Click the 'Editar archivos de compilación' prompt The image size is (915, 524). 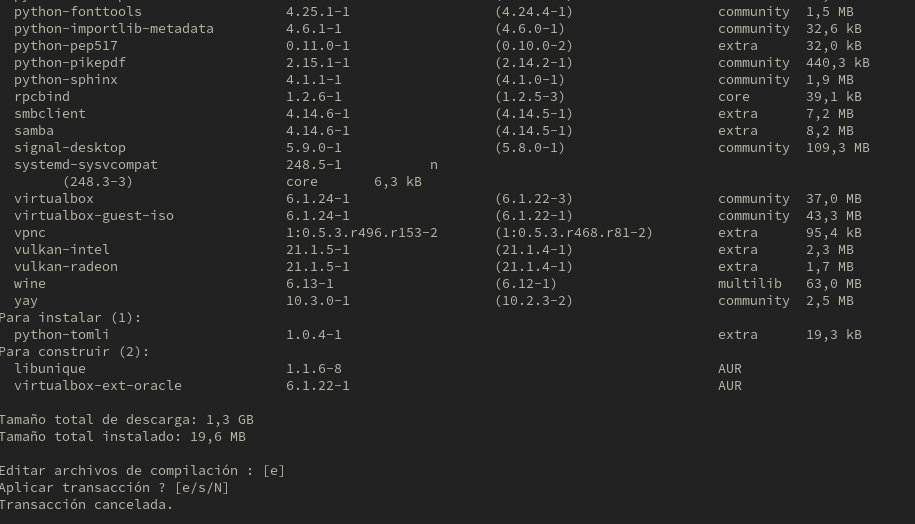pyautogui.click(x=142, y=470)
